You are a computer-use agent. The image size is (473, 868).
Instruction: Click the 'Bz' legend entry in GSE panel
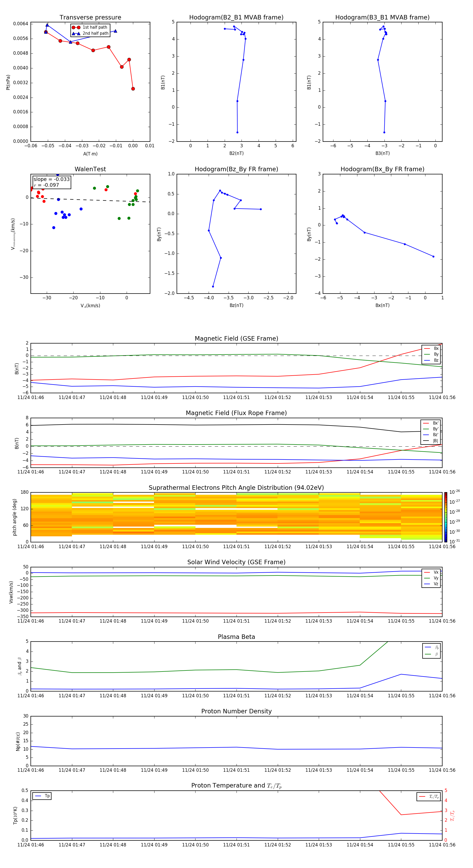[431, 360]
